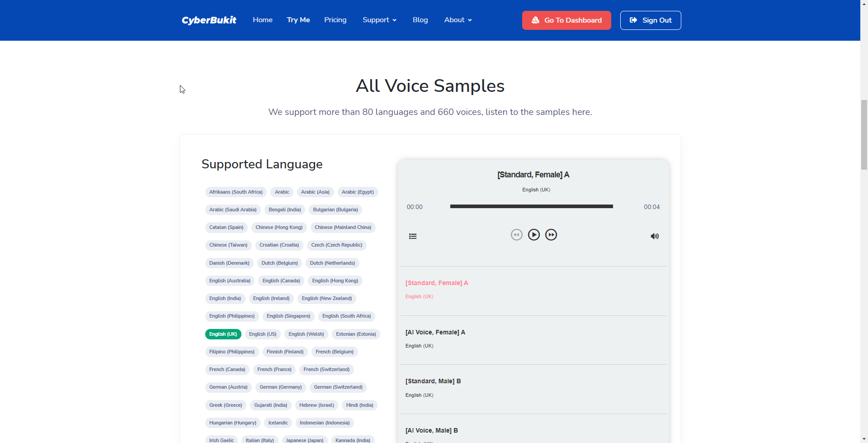Open the Pricing page
The image size is (868, 443).
pyautogui.click(x=335, y=20)
